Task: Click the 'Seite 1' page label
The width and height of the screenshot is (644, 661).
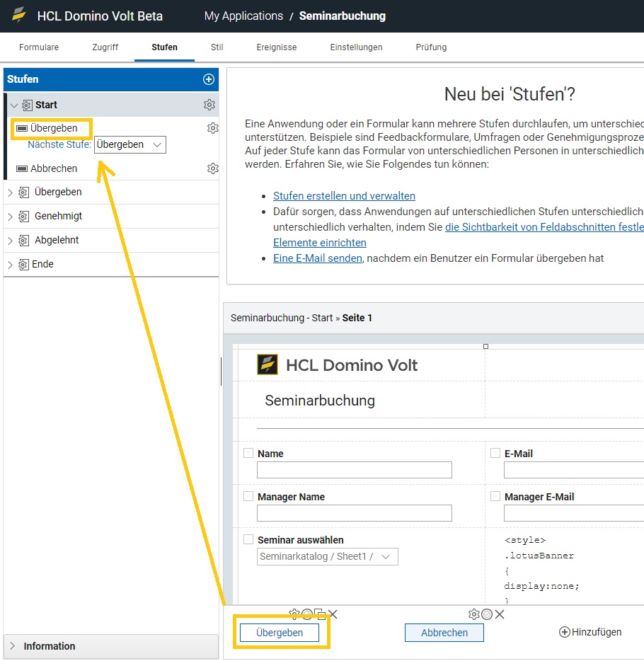Action: (x=357, y=318)
